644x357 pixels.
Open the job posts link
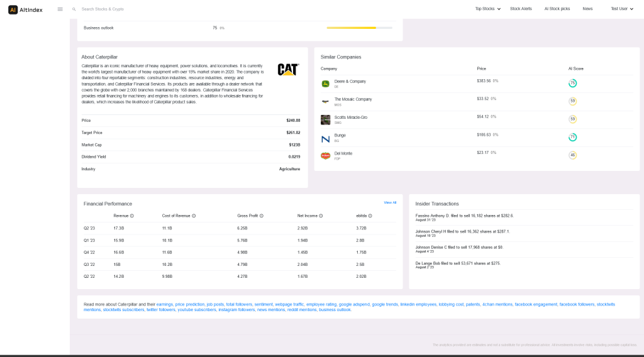click(x=215, y=304)
